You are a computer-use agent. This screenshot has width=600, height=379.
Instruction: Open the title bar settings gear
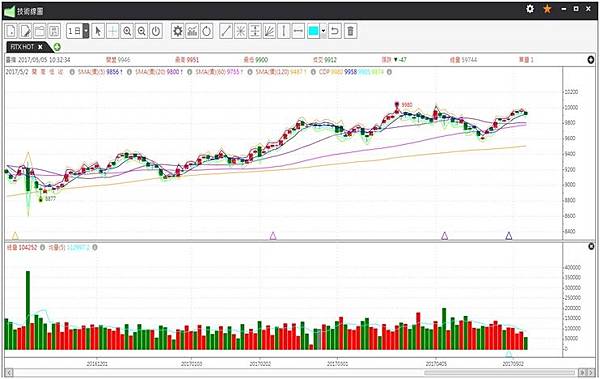pos(530,9)
